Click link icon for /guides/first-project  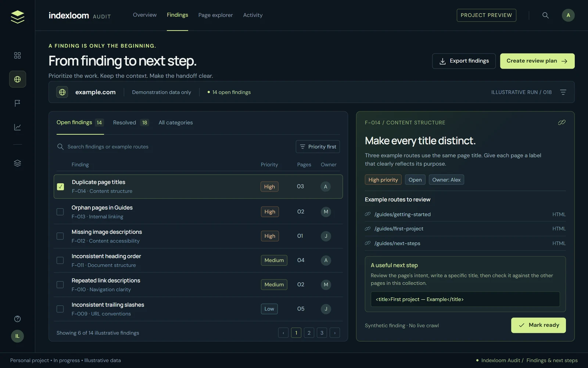click(367, 229)
